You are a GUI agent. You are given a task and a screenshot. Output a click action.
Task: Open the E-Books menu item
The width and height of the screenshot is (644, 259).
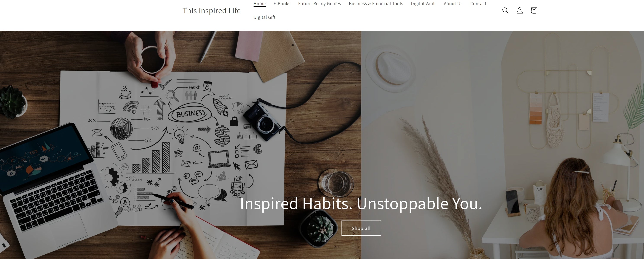282,3
